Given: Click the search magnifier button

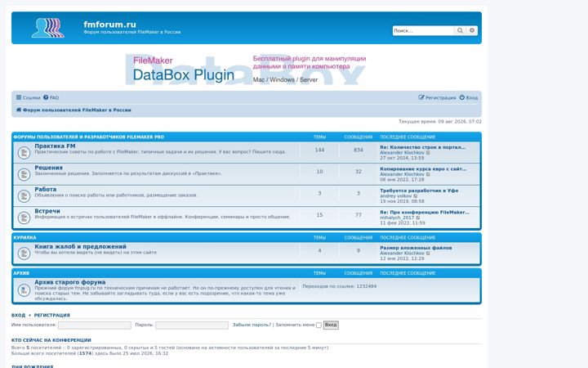Looking at the screenshot, I should pyautogui.click(x=460, y=30).
